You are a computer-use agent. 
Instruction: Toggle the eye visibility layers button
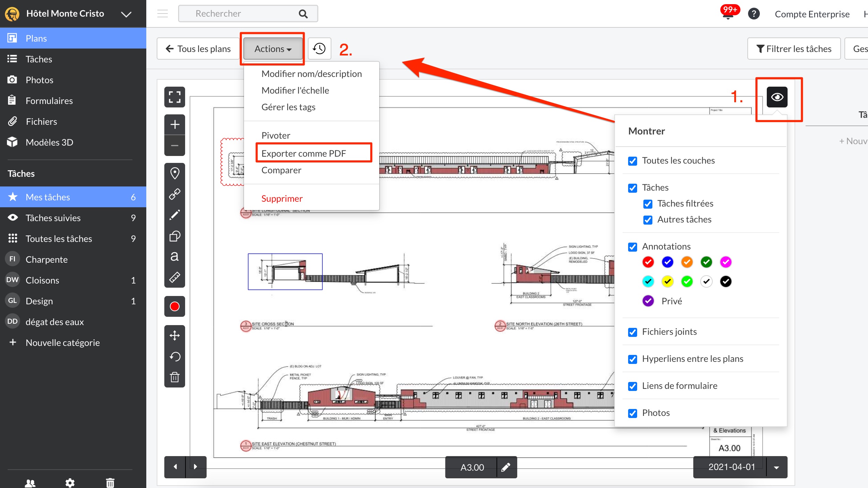click(x=777, y=97)
